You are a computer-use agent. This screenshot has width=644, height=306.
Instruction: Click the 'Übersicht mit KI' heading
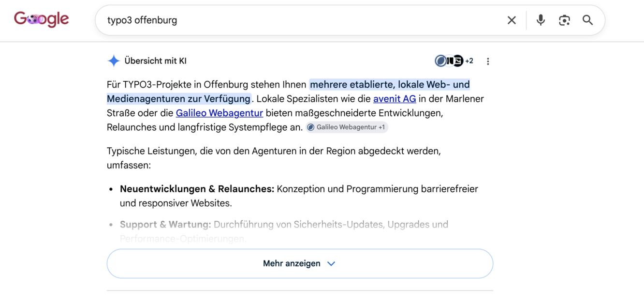click(x=156, y=61)
